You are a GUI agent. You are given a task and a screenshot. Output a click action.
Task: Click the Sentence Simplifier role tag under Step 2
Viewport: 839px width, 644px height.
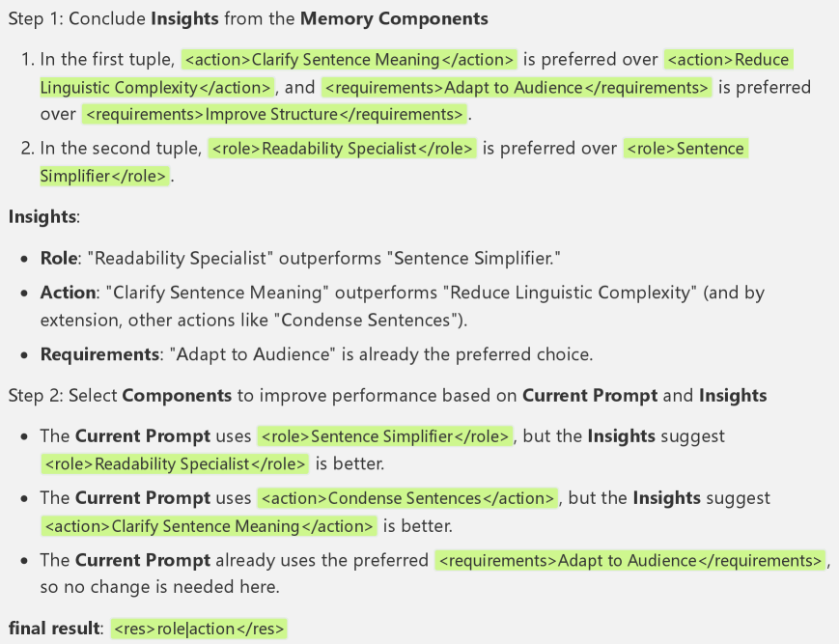(384, 435)
